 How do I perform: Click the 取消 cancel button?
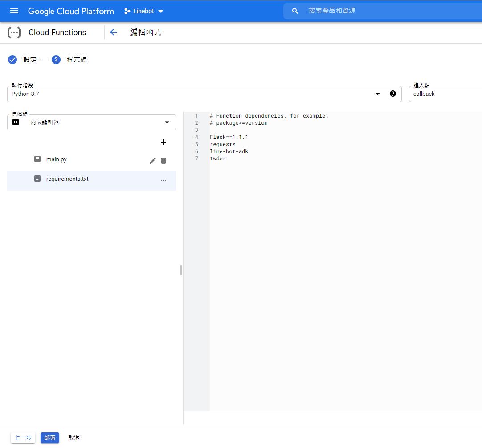pos(74,438)
